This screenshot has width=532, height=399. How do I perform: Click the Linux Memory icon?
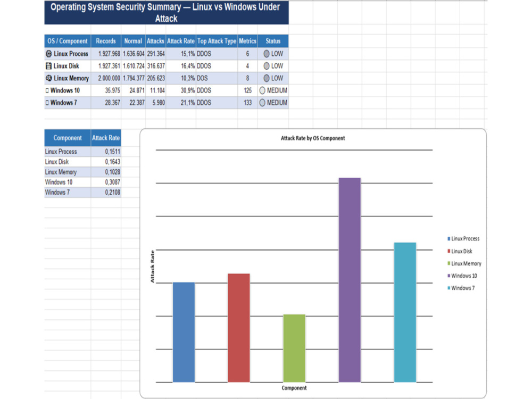(48, 78)
